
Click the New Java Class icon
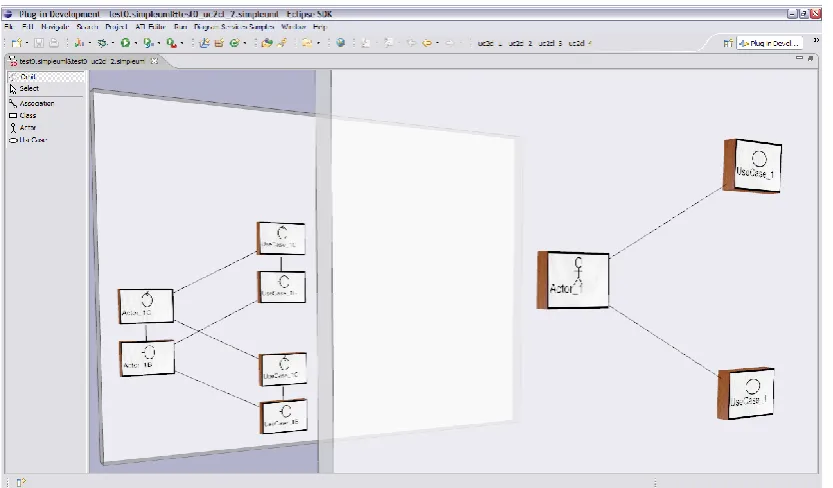(234, 43)
